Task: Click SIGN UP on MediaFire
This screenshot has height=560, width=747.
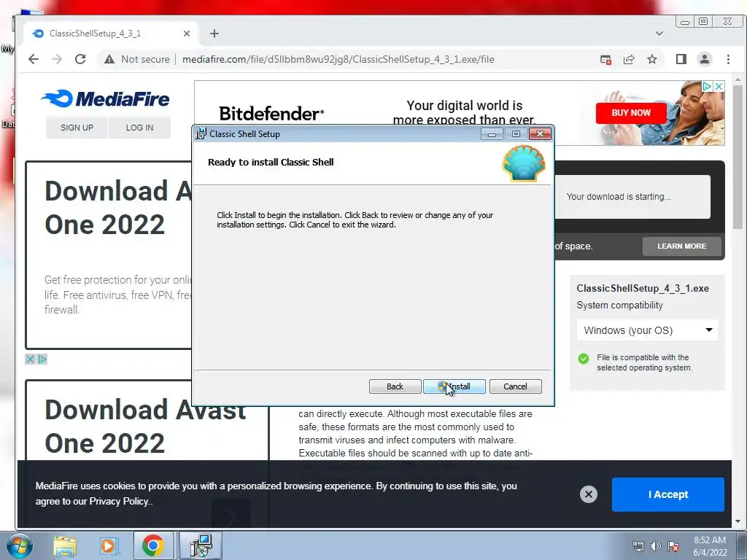Action: click(77, 128)
